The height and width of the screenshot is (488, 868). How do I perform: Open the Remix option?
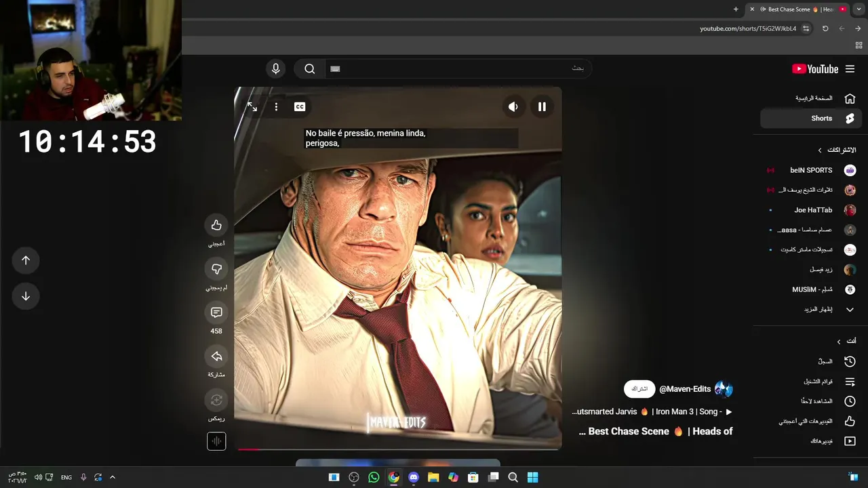click(x=216, y=400)
